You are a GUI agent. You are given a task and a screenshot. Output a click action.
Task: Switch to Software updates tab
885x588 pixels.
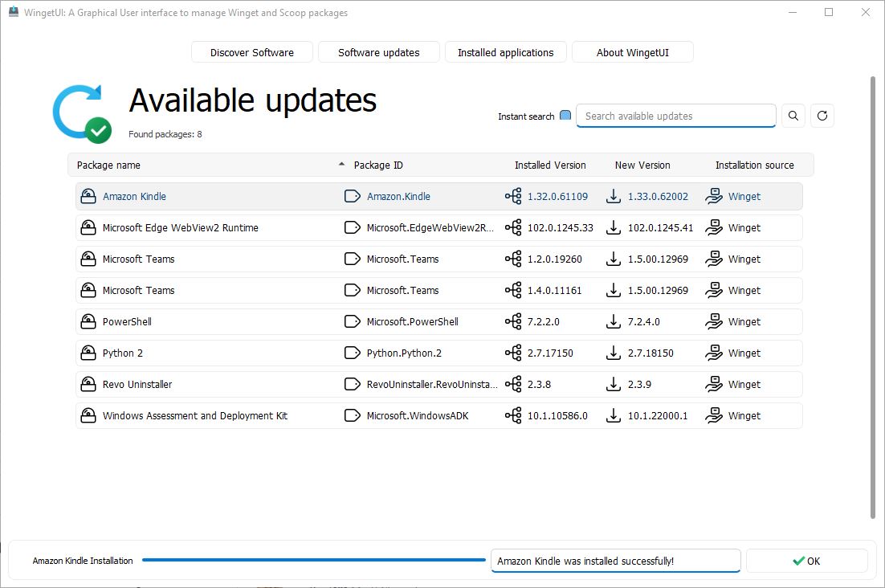point(379,52)
